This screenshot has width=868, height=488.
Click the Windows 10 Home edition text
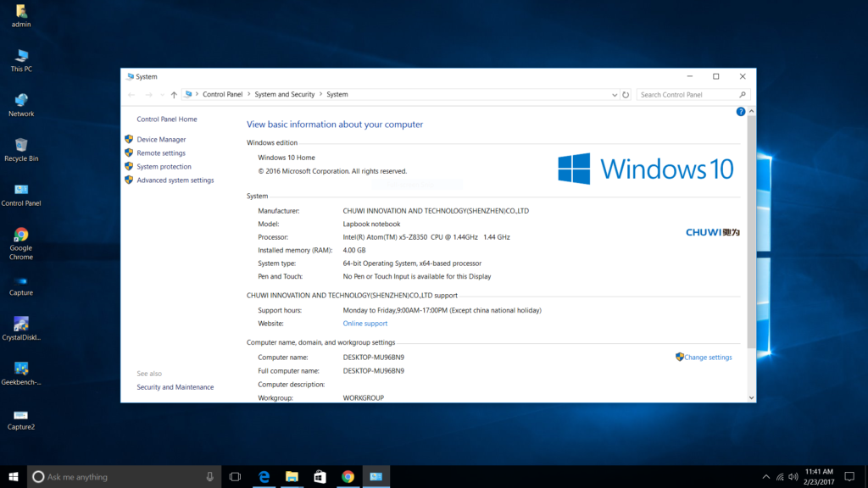point(287,158)
